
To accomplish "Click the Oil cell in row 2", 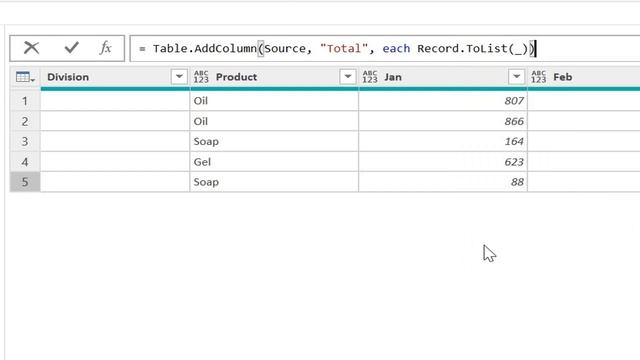I will [x=274, y=121].
